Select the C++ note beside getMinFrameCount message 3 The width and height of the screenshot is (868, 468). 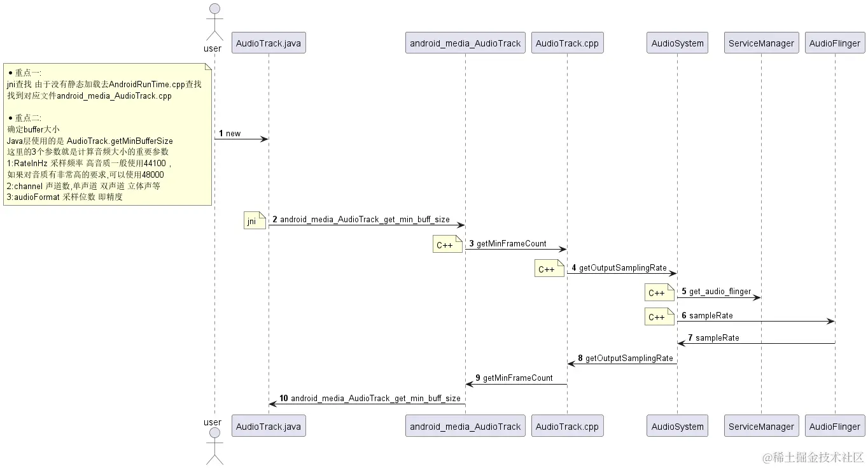tap(448, 245)
